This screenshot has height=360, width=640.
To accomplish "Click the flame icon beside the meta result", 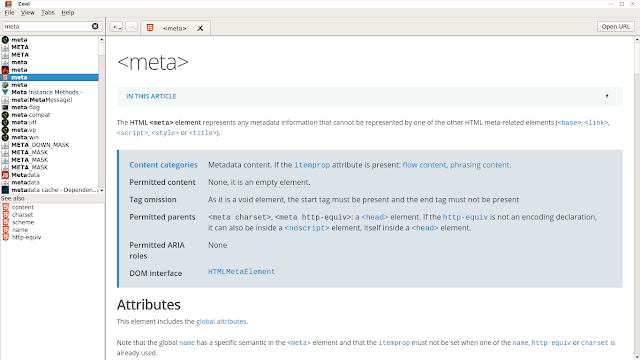I will 5,70.
